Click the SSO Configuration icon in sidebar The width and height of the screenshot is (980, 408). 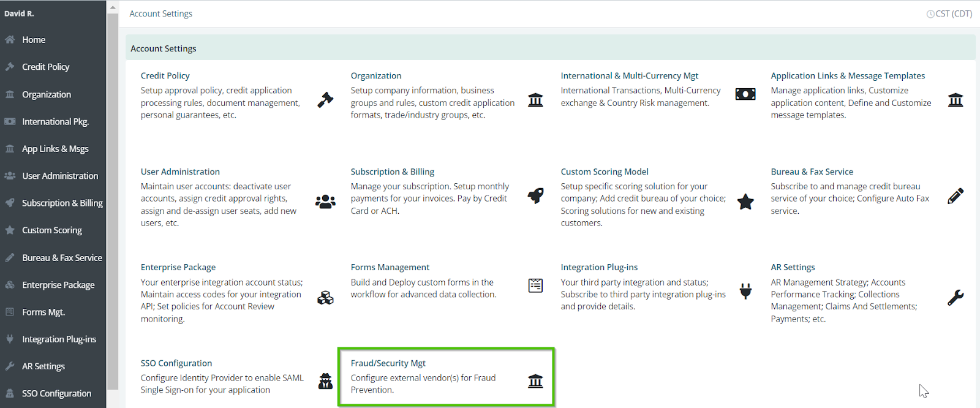coord(10,393)
